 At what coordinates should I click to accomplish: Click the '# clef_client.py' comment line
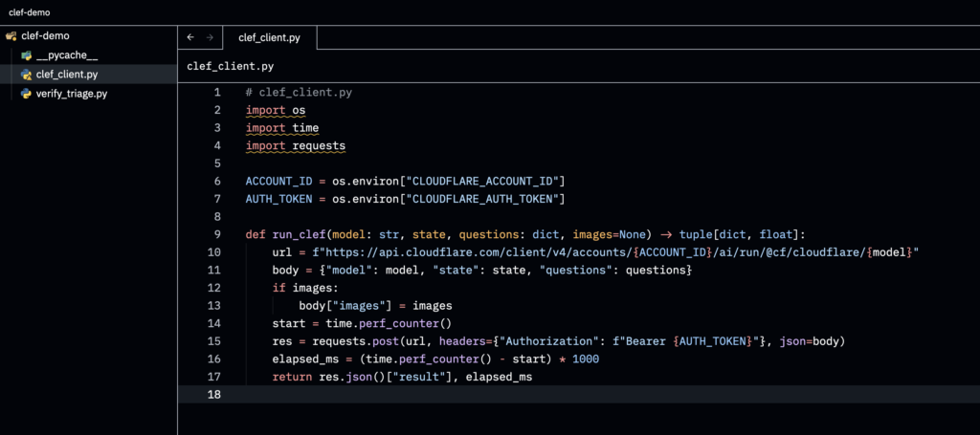[x=299, y=93]
